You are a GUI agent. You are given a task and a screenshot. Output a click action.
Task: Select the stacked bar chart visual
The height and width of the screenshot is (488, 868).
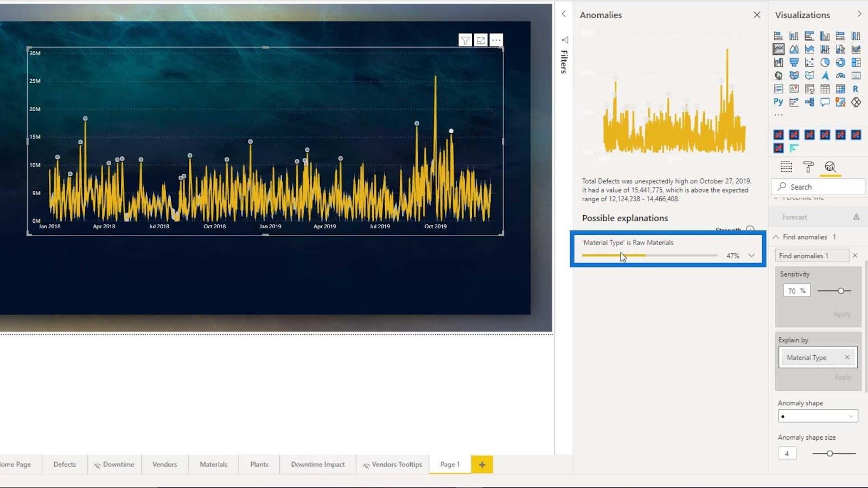778,36
